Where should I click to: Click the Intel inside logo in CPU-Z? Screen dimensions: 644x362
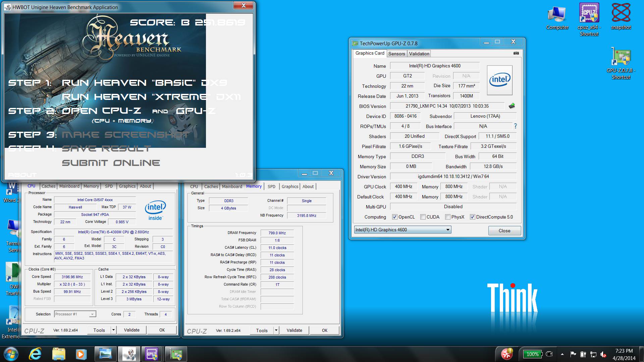155,210
